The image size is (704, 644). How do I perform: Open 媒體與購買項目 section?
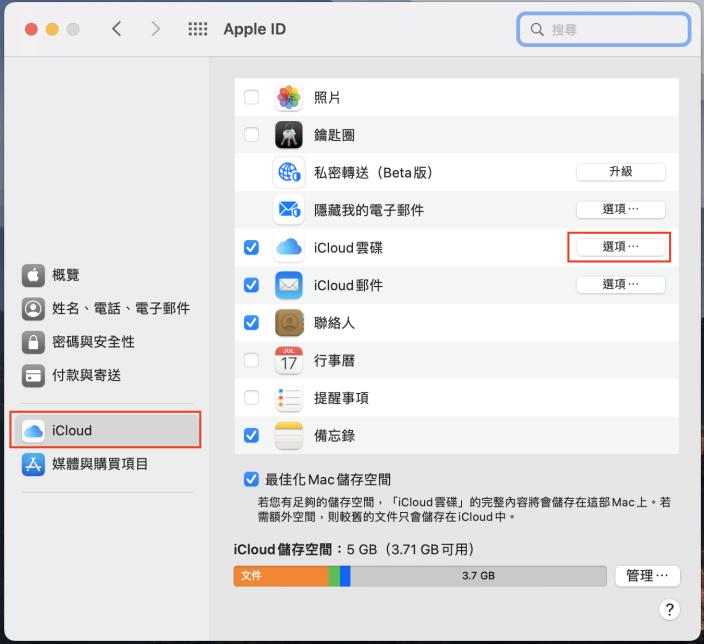(106, 464)
